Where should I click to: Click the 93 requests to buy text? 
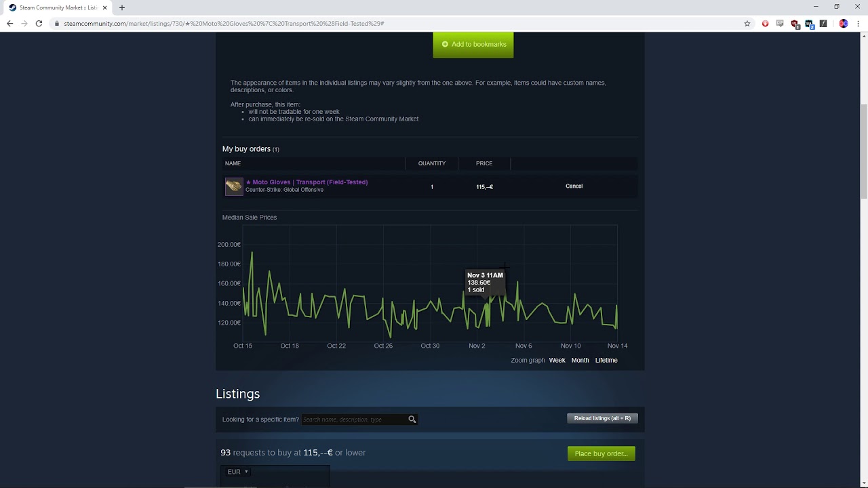click(x=293, y=453)
